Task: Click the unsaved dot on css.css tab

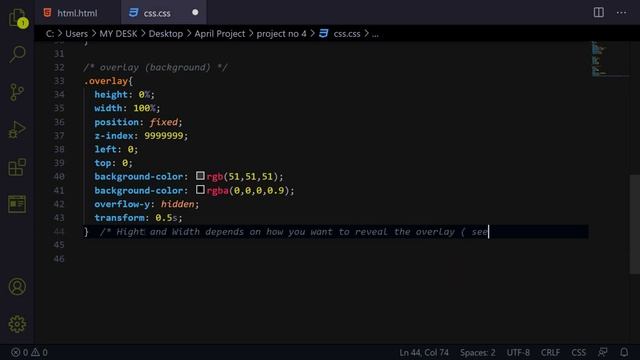Action: (x=195, y=12)
